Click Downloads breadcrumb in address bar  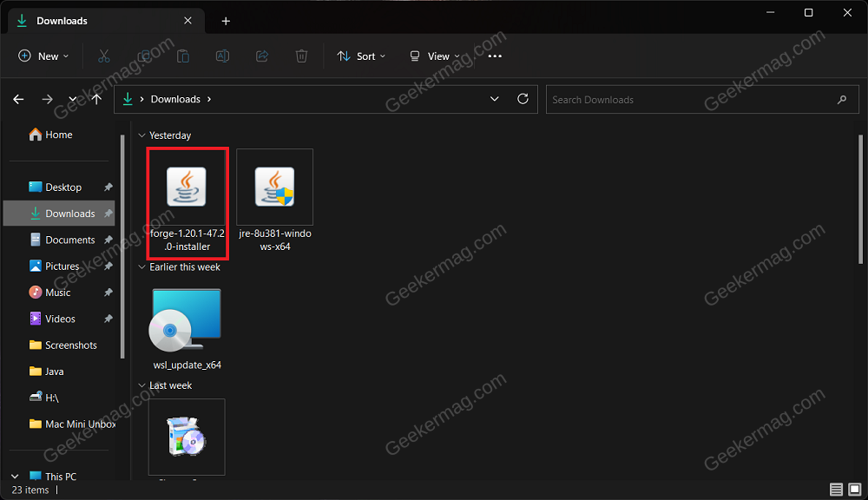pos(175,99)
